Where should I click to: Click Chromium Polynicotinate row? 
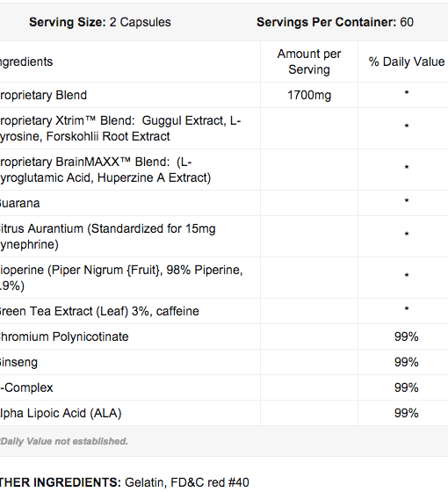click(x=224, y=336)
